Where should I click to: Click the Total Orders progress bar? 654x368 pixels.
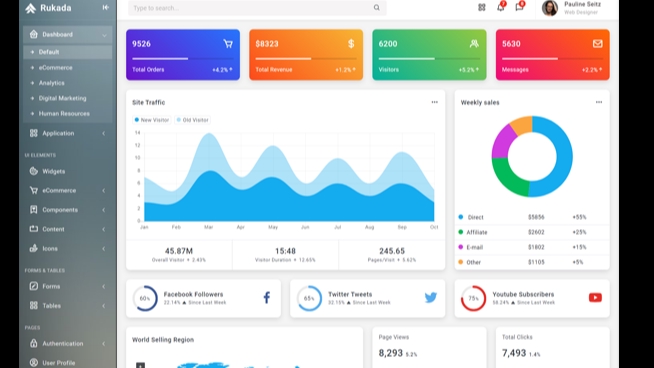click(x=183, y=59)
